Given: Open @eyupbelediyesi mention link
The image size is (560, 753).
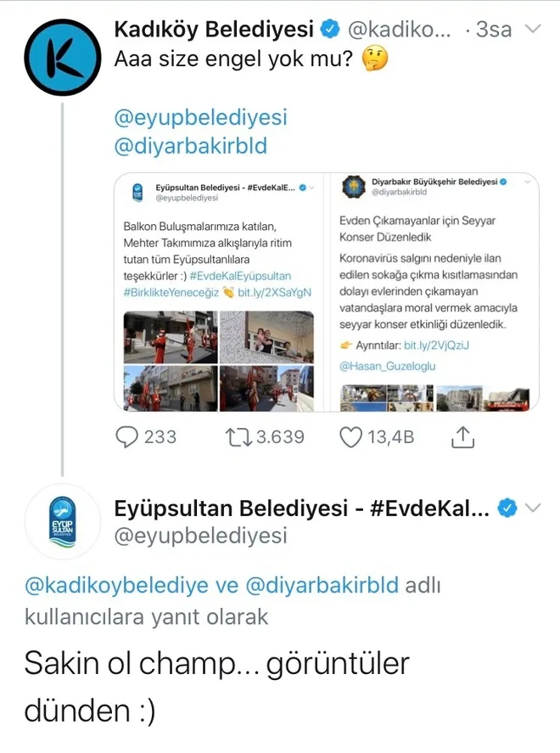Looking at the screenshot, I should point(200,117).
